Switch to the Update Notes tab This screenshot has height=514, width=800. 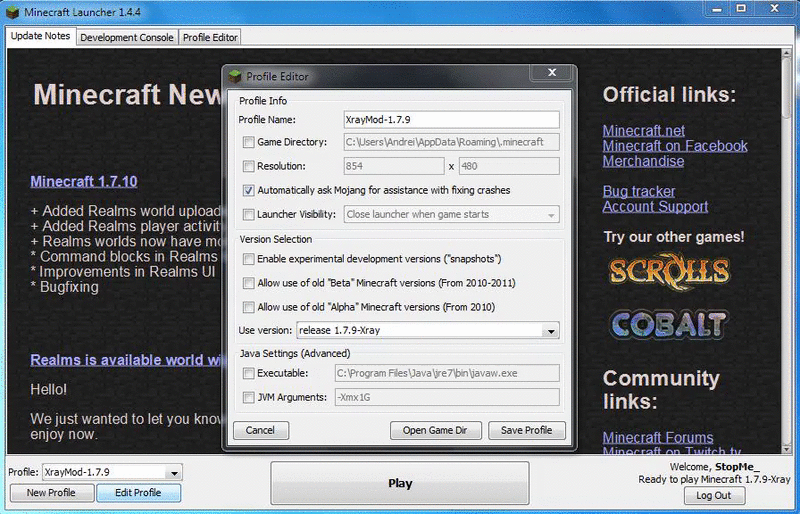[x=40, y=36]
